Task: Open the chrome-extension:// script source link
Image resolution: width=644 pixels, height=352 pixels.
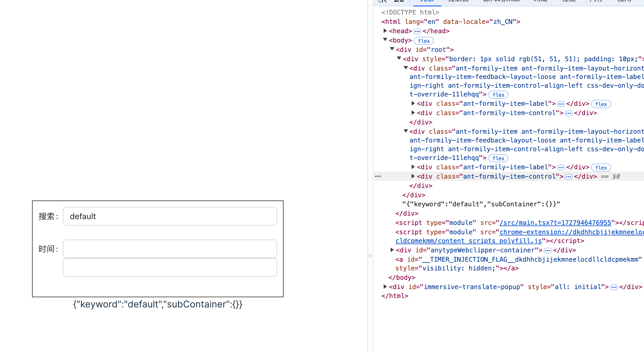Action: pos(572,232)
